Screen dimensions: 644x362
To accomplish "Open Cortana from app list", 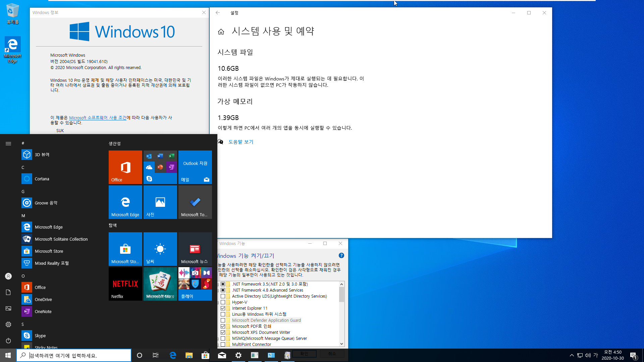I will tap(41, 179).
